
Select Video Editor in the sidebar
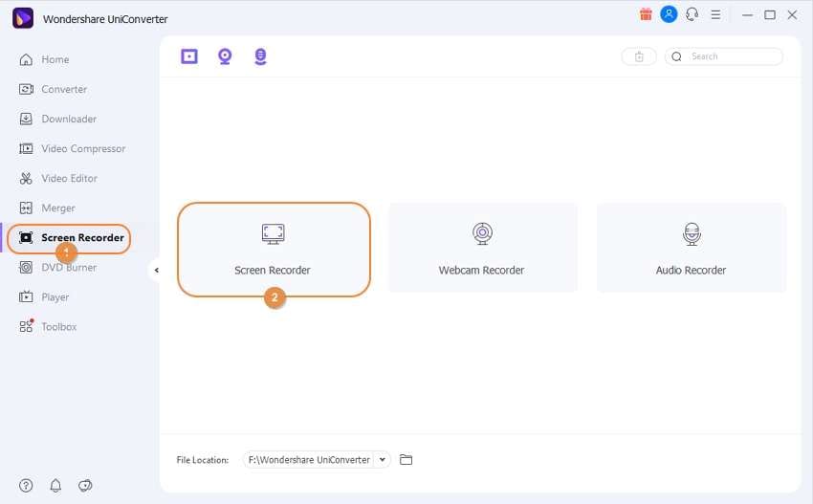coord(58,179)
